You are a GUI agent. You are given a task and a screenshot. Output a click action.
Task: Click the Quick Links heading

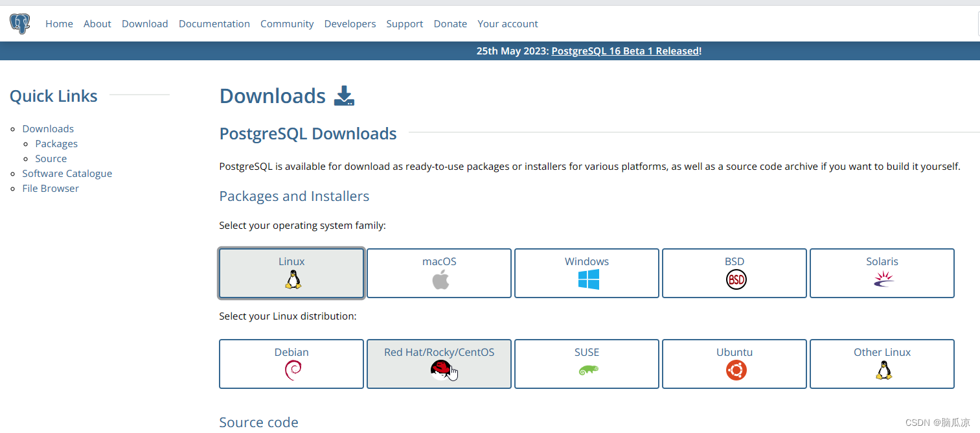54,96
